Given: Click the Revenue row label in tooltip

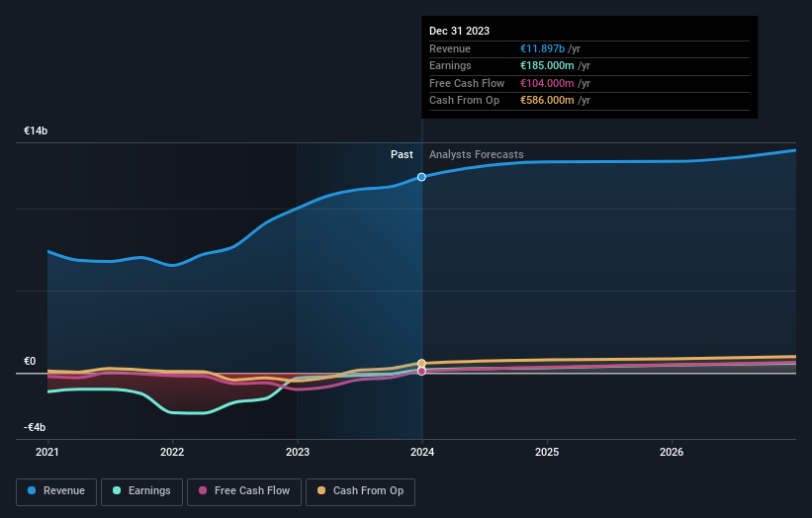Looking at the screenshot, I should tap(450, 48).
